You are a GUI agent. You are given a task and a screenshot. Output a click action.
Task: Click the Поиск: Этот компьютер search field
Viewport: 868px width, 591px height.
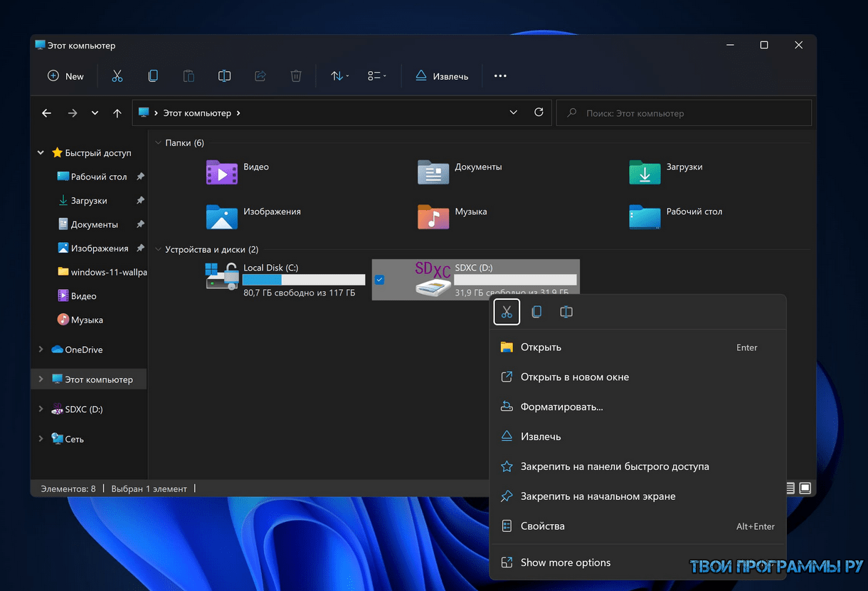tap(684, 113)
